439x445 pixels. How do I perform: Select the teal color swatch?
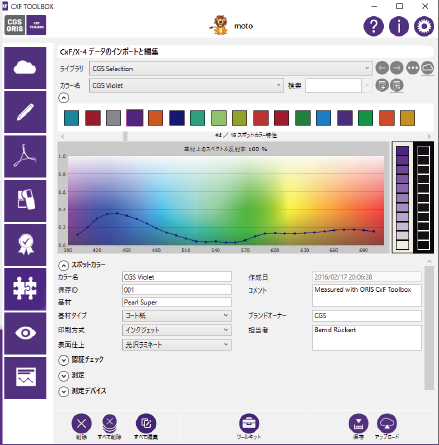(x=71, y=118)
